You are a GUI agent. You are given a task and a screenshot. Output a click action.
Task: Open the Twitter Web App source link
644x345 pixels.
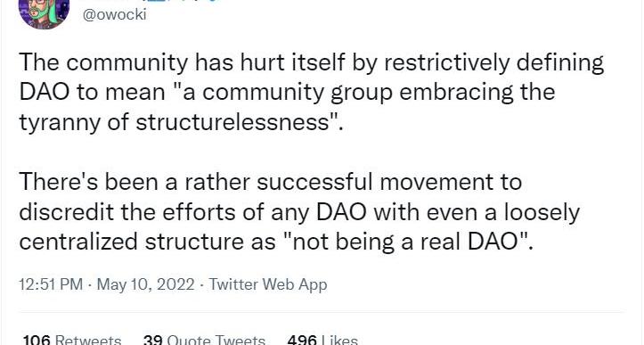coord(268,284)
